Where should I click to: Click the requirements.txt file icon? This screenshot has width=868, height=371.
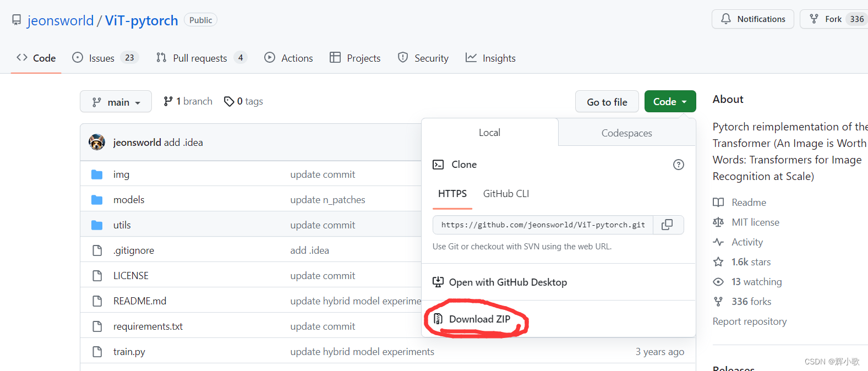(97, 326)
